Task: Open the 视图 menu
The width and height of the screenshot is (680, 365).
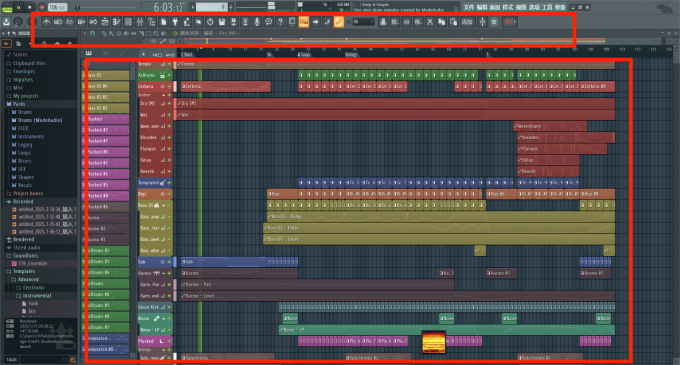Action: point(520,7)
